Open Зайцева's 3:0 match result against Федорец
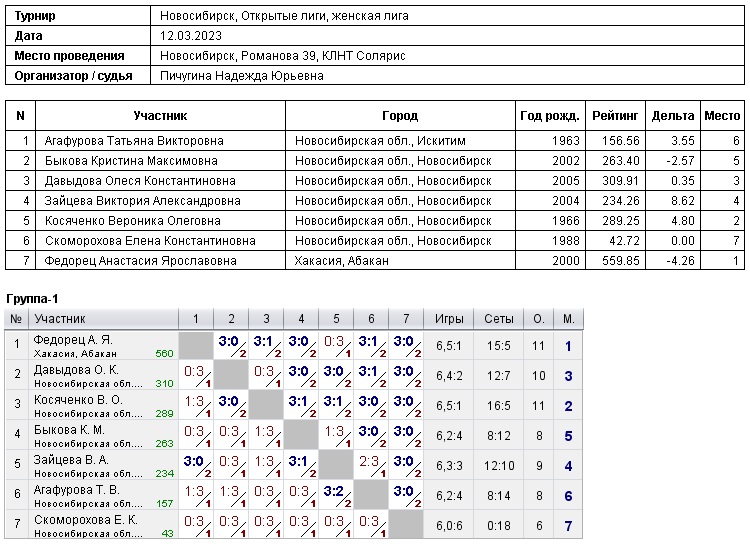The image size is (750, 544). 195,463
